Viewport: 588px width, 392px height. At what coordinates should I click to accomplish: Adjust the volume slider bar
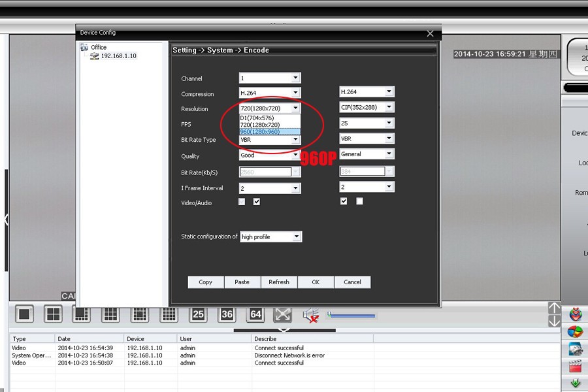coord(351,316)
